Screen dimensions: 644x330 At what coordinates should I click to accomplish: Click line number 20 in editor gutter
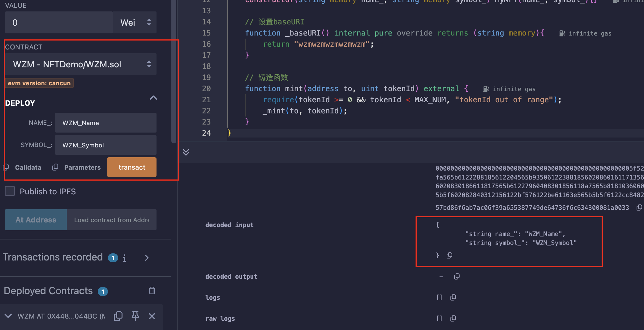206,89
